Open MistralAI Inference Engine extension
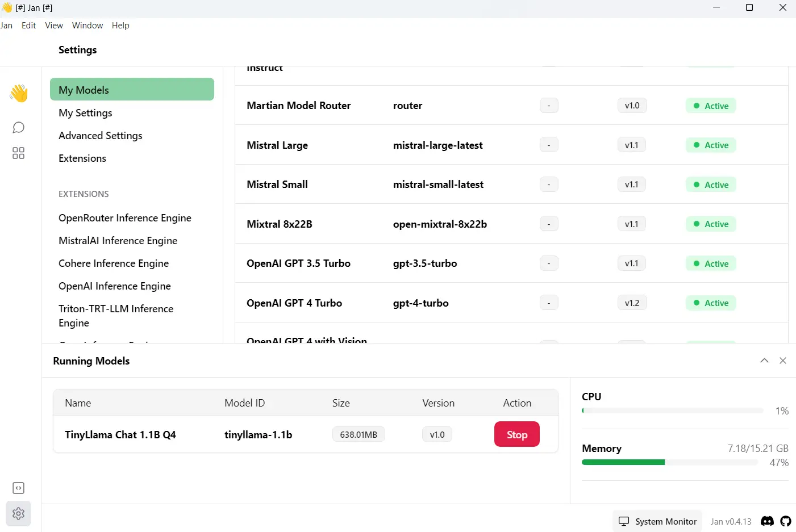This screenshot has width=796, height=532. [x=118, y=241]
